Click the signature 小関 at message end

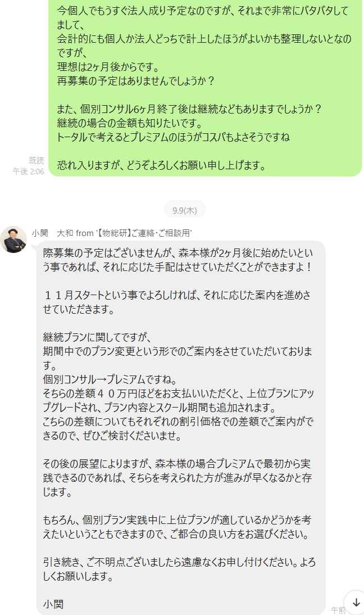pos(53,604)
